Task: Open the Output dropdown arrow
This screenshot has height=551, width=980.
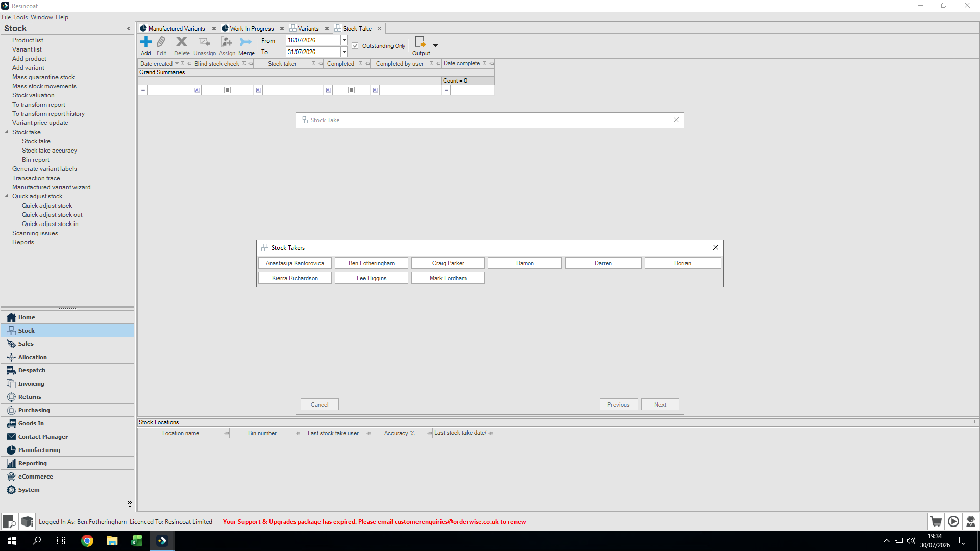Action: tap(435, 45)
